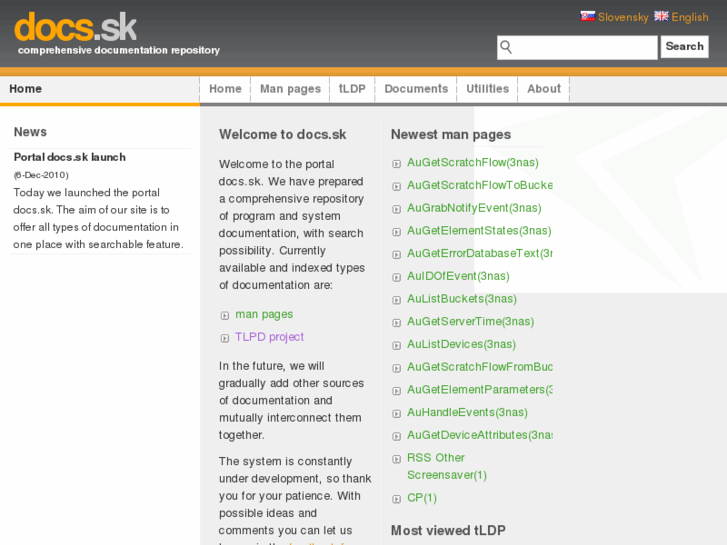Click bullet icon beside RSS Other Screensaver(1)
This screenshot has height=545, width=727.
pyautogui.click(x=396, y=459)
